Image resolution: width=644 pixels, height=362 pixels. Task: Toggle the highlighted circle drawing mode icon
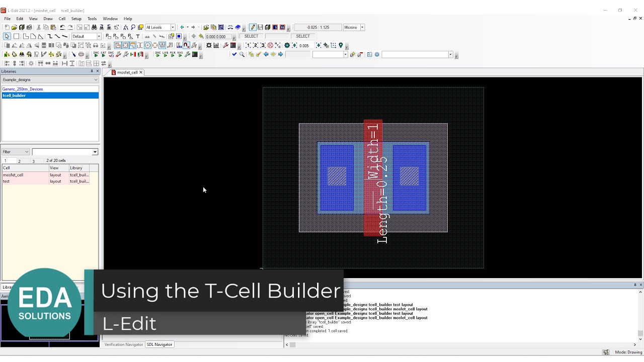click(x=147, y=45)
